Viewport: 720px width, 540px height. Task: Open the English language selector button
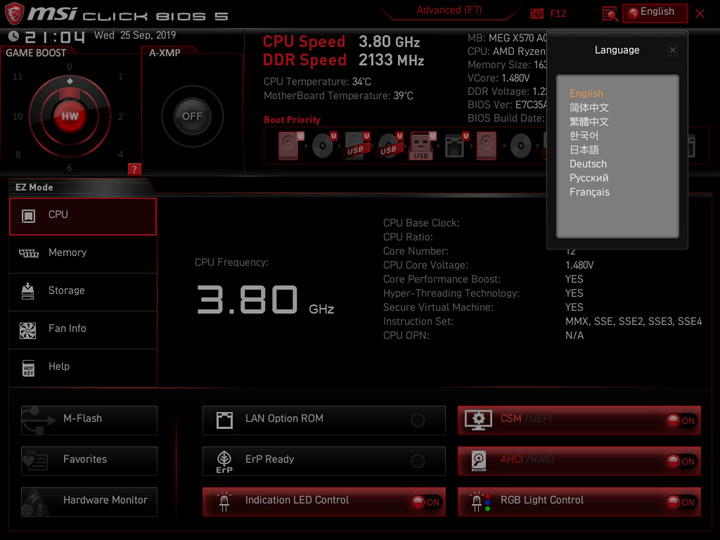point(655,12)
